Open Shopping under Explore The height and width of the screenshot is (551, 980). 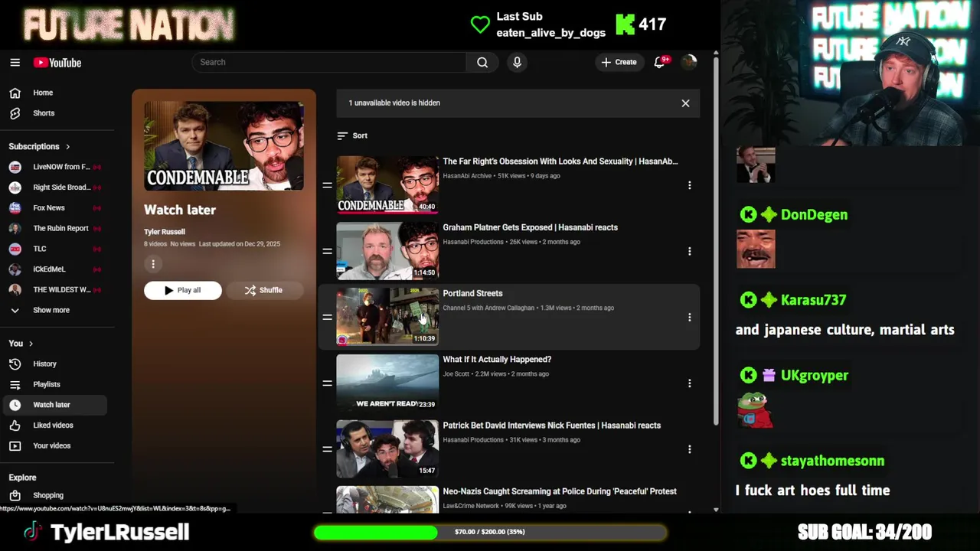click(x=54, y=495)
